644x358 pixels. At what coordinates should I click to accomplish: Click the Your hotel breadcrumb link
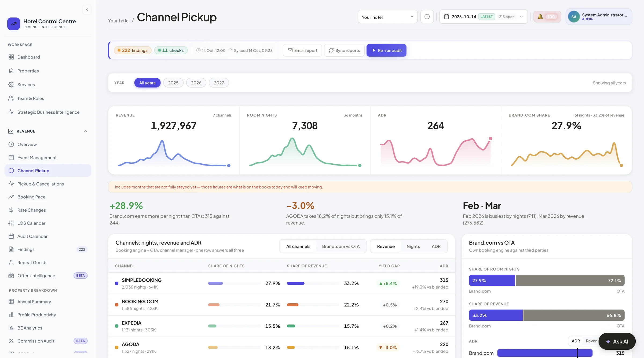point(119,21)
